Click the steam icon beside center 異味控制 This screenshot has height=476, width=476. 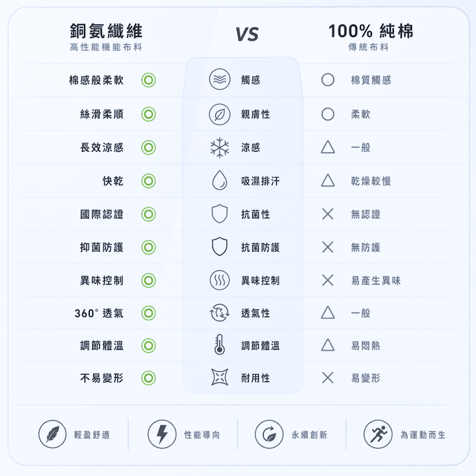(220, 280)
